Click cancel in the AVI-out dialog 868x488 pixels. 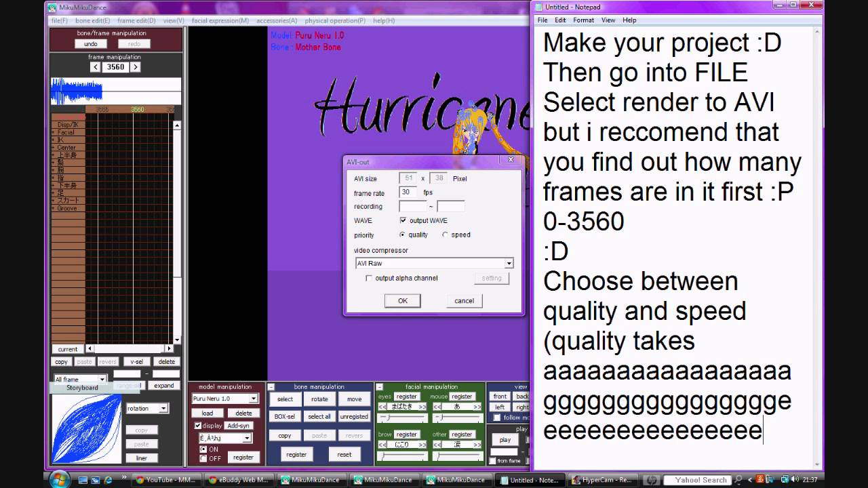464,300
